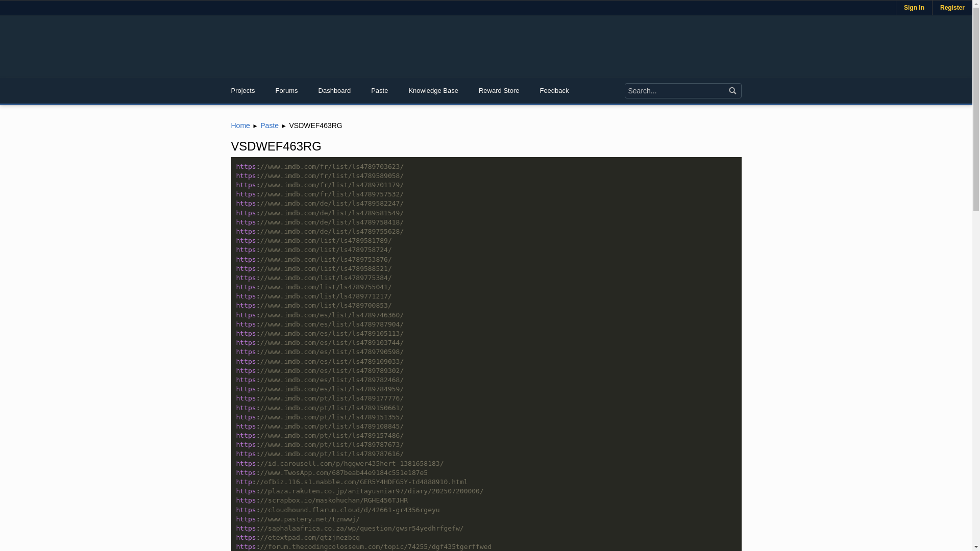Select the list/ls4789700853 URL line
The height and width of the screenshot is (551, 980).
314,306
